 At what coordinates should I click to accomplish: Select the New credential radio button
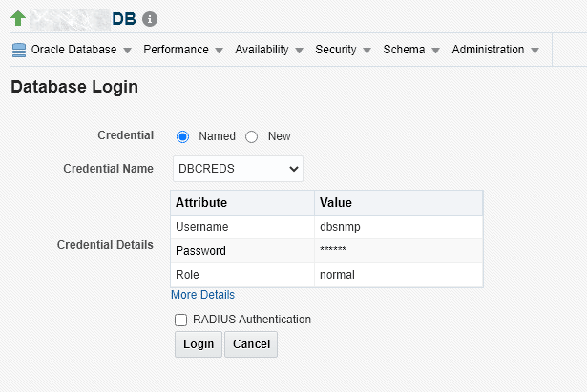[252, 136]
